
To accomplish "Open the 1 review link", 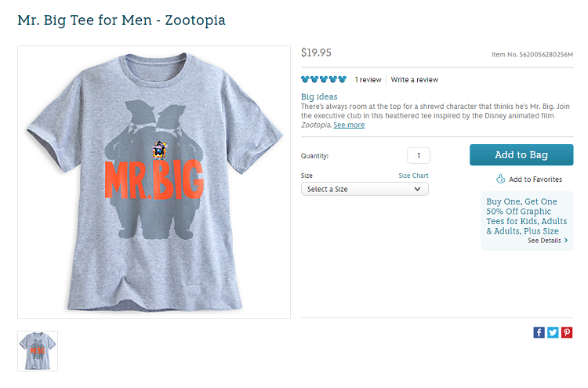I will (368, 80).
